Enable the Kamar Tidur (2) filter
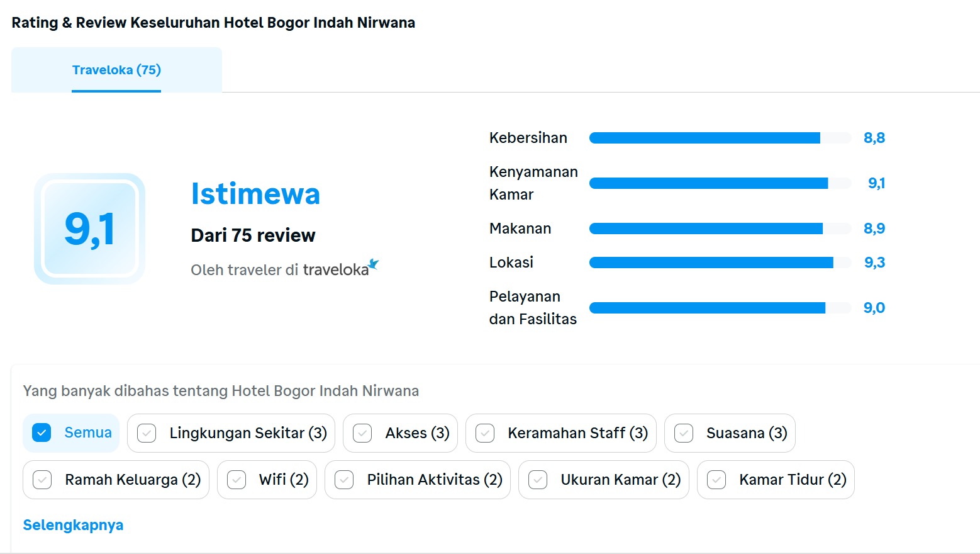 click(776, 480)
